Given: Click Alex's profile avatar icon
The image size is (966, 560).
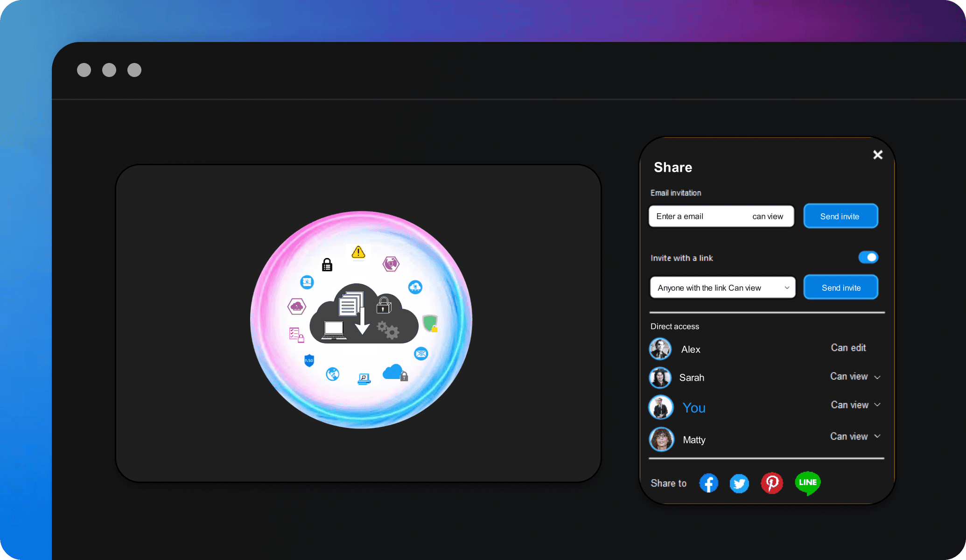Looking at the screenshot, I should point(660,348).
